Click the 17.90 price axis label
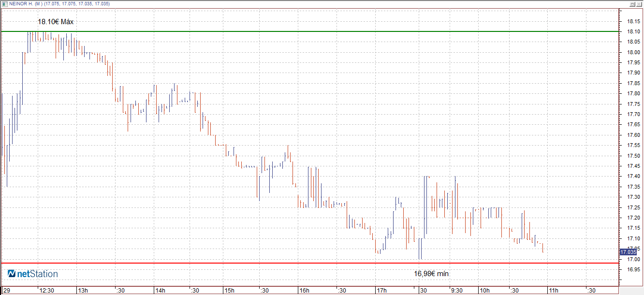644x295 pixels. [633, 73]
